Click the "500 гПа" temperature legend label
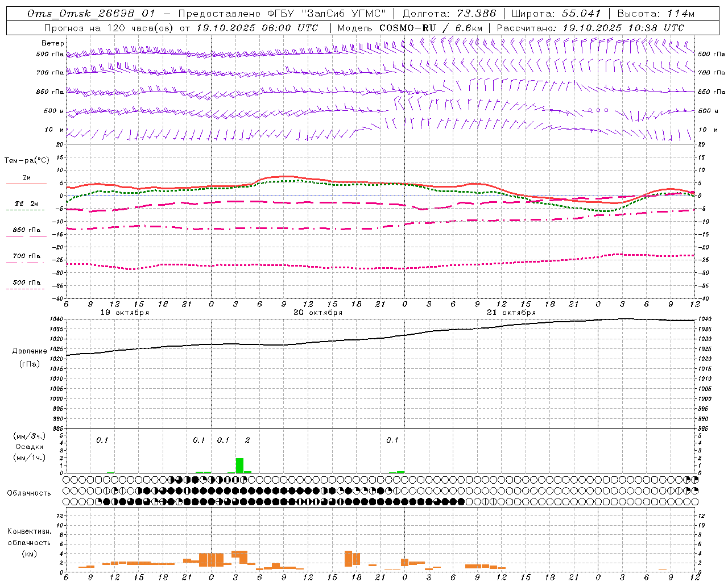728x582 pixels. [x=26, y=282]
